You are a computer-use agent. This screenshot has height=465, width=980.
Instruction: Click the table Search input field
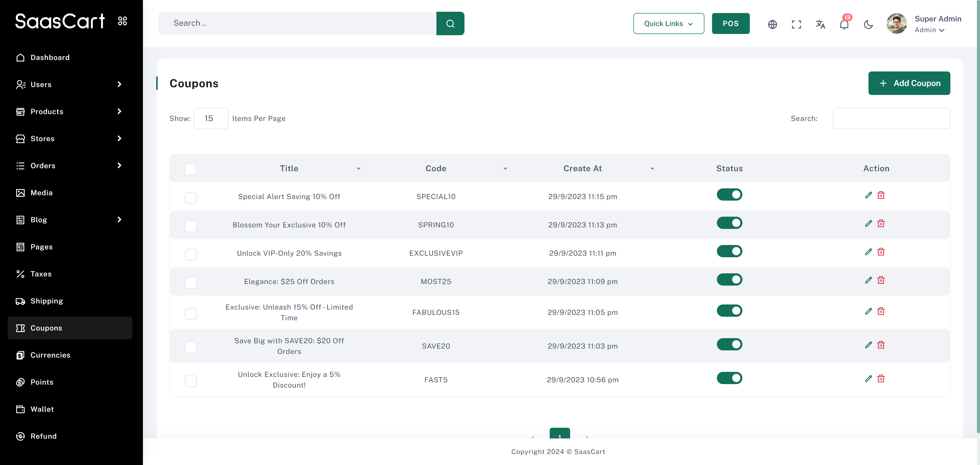(891, 118)
